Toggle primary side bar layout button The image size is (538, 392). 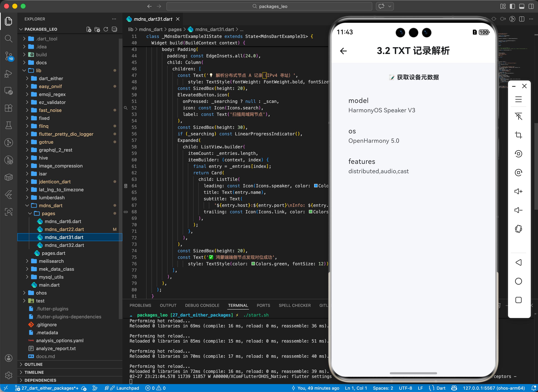pos(512,6)
